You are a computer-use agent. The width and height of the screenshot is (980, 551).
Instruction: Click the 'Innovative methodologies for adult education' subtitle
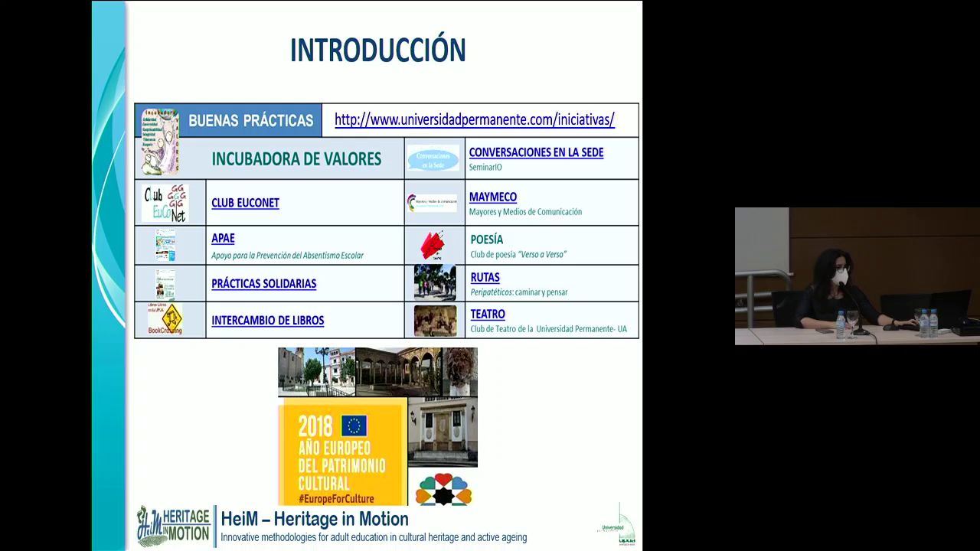[374, 537]
